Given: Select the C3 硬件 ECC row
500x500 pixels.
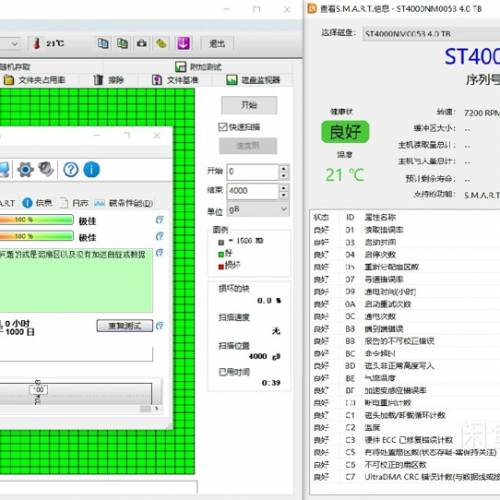Looking at the screenshot, I should (x=405, y=440).
